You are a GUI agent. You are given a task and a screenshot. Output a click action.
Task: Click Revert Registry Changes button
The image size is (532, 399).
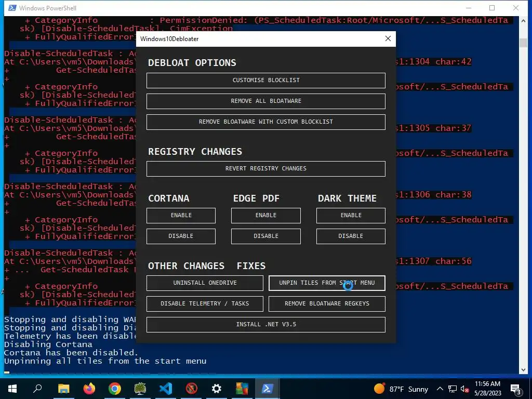tap(265, 169)
